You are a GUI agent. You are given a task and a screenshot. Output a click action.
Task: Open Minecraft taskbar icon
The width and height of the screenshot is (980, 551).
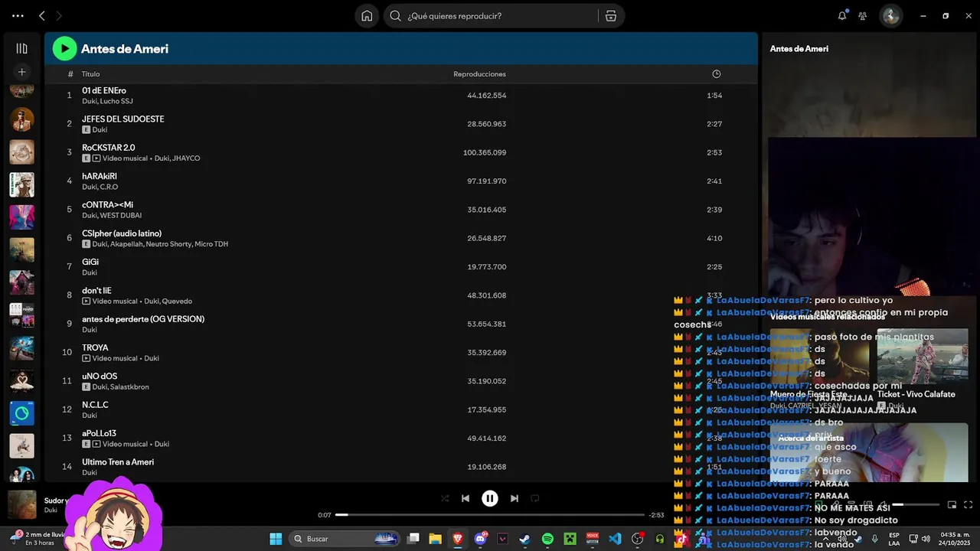point(570,539)
